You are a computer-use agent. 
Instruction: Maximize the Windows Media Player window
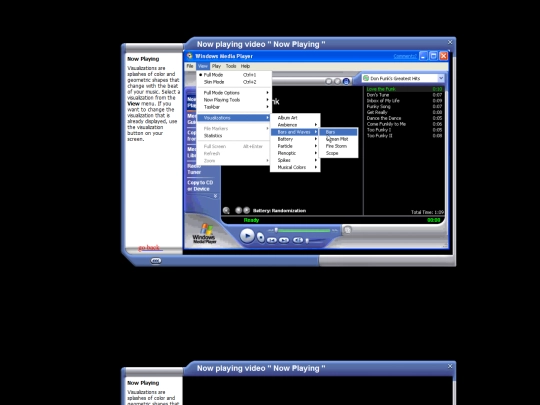point(433,56)
